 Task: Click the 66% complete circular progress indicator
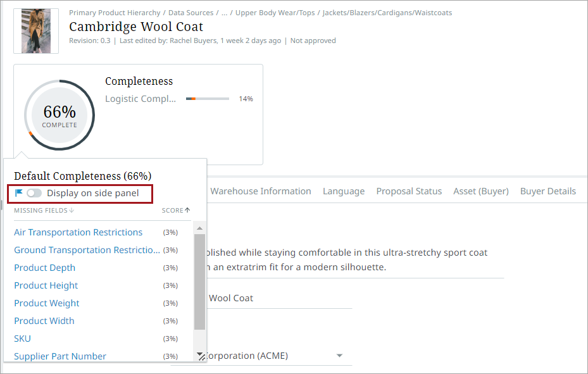click(59, 115)
